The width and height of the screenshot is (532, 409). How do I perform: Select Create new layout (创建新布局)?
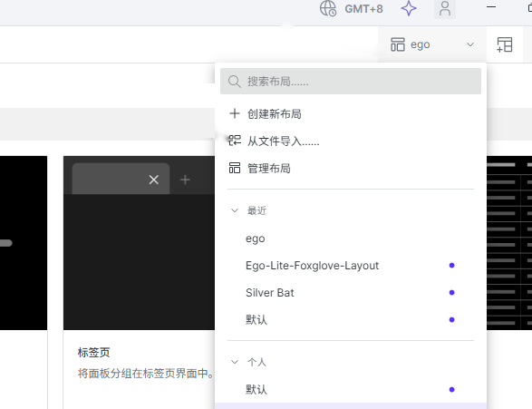(x=351, y=113)
